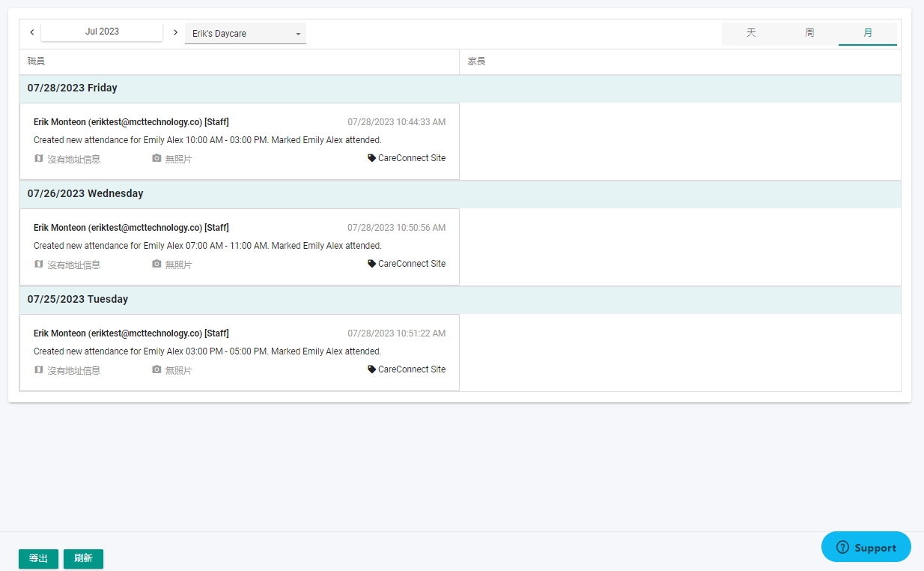Go to next month with right chevron
This screenshot has width=924, height=571.
175,32
